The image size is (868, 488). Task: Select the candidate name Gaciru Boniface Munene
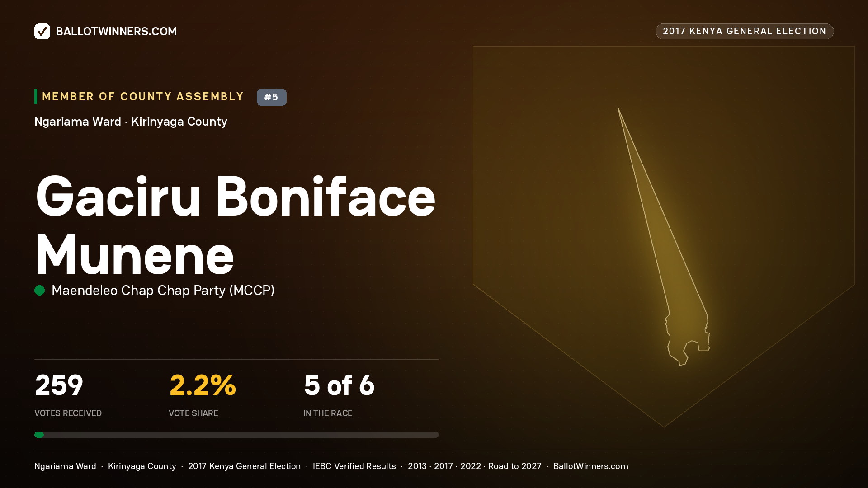pos(235,225)
